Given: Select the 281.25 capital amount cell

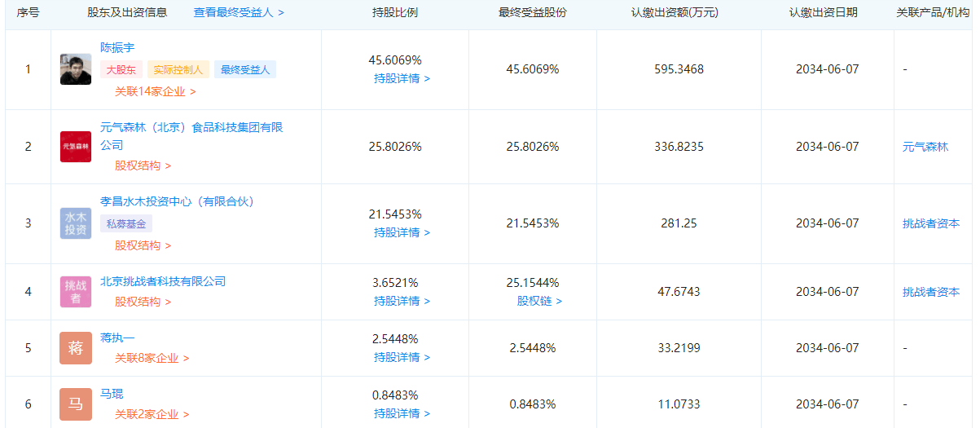Looking at the screenshot, I should tap(679, 223).
